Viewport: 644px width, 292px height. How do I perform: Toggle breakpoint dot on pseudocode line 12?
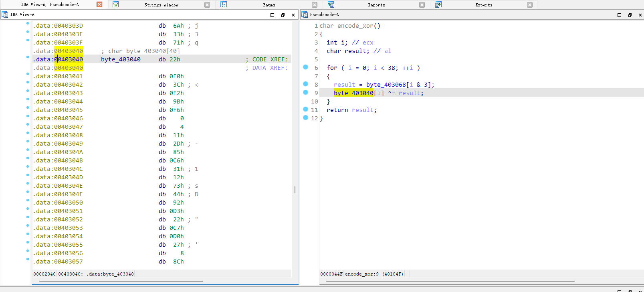pyautogui.click(x=305, y=118)
